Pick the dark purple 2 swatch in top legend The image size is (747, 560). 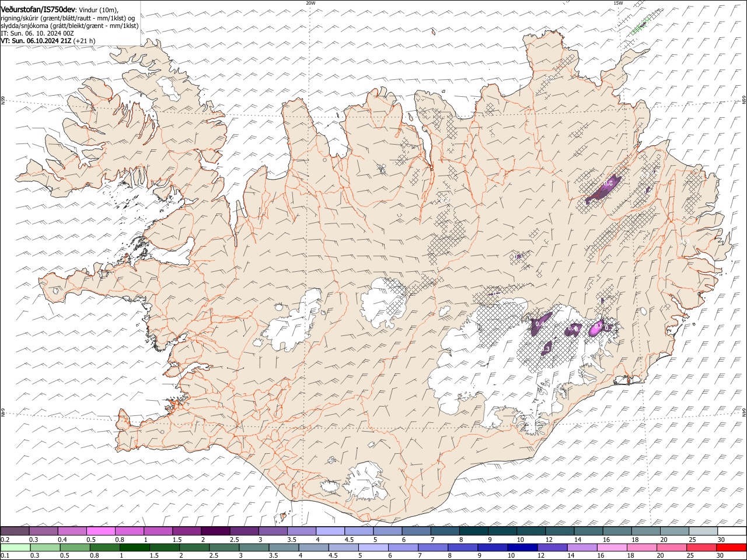(x=215, y=531)
